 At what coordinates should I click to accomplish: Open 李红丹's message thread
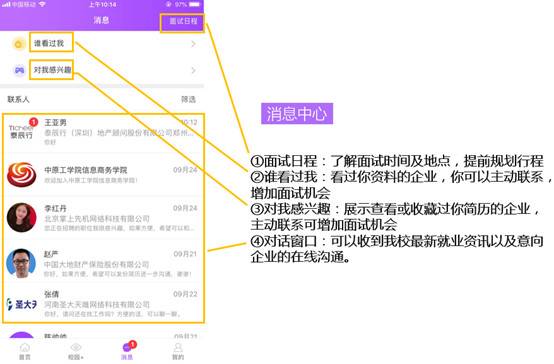(x=103, y=218)
